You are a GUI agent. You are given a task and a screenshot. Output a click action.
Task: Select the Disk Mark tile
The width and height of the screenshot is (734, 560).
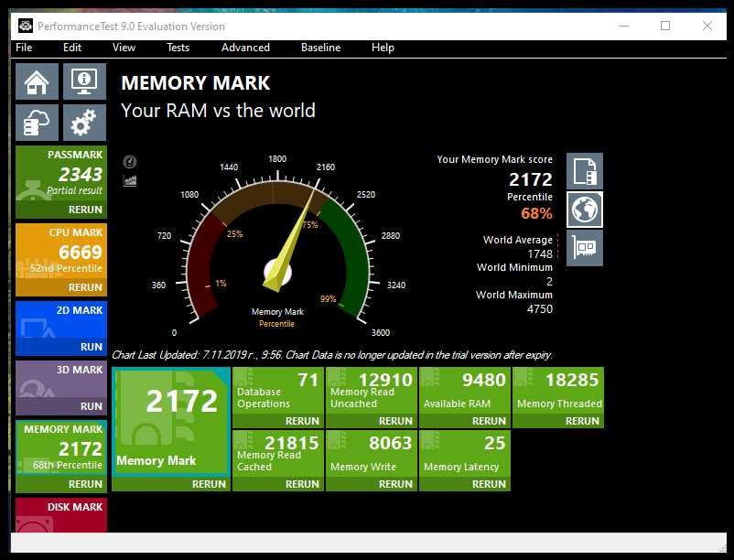coord(61,514)
